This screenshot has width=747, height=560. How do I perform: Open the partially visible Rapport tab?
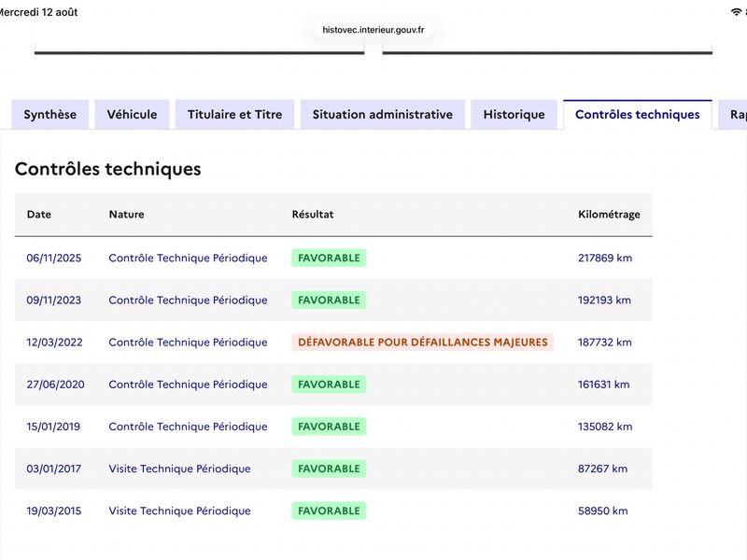click(x=734, y=114)
